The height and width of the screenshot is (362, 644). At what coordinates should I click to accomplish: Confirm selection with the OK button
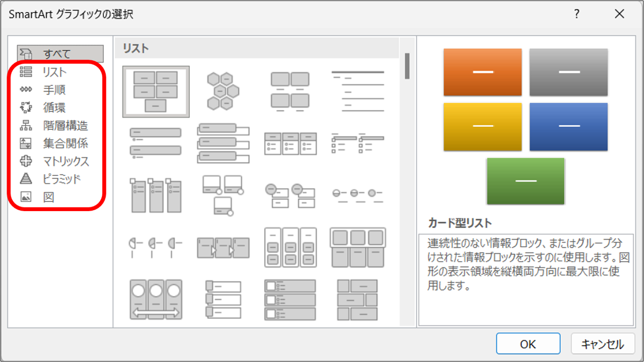click(x=528, y=344)
